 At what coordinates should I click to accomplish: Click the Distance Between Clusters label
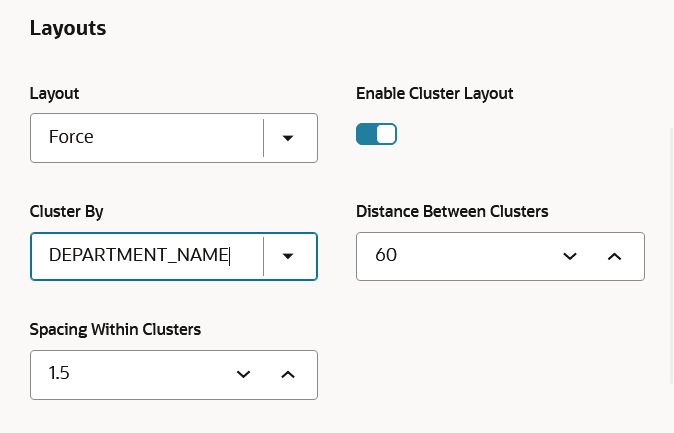point(452,212)
